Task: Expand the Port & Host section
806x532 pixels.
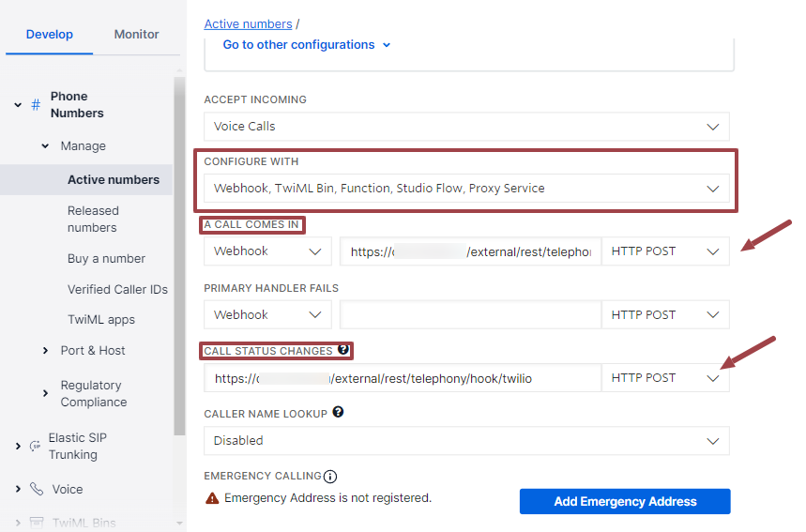Action: 45,351
